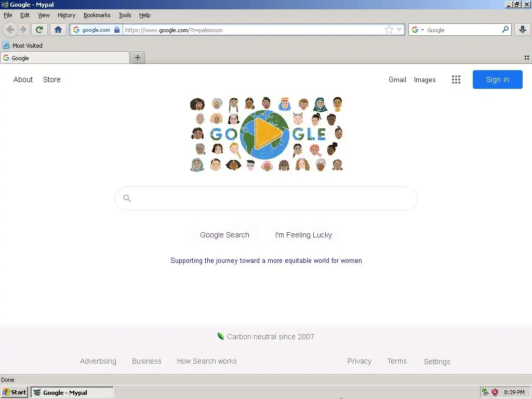
Task: Open the Carbon neutral since 2007 link
Action: tap(270, 337)
